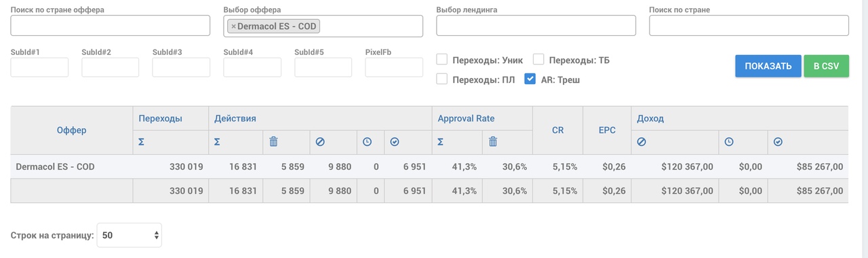
Task: Click the checkmark icon under Доход
Action: pyautogui.click(x=778, y=142)
